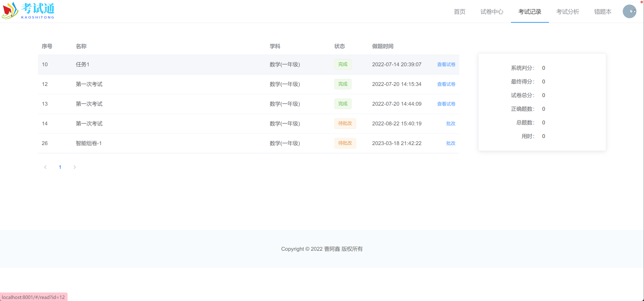Select page 1 in pagination
The width and height of the screenshot is (644, 301).
click(x=60, y=167)
